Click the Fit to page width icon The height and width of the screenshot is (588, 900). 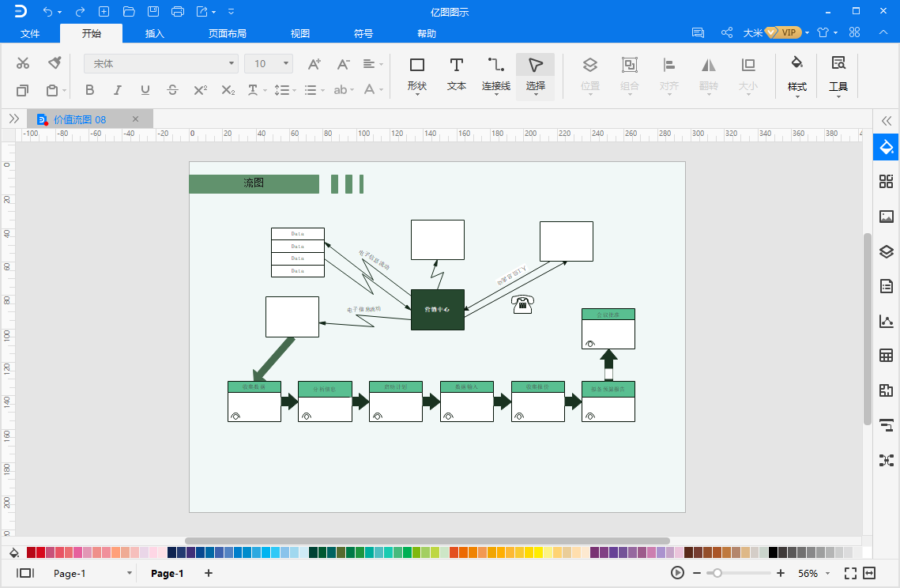pyautogui.click(x=870, y=573)
